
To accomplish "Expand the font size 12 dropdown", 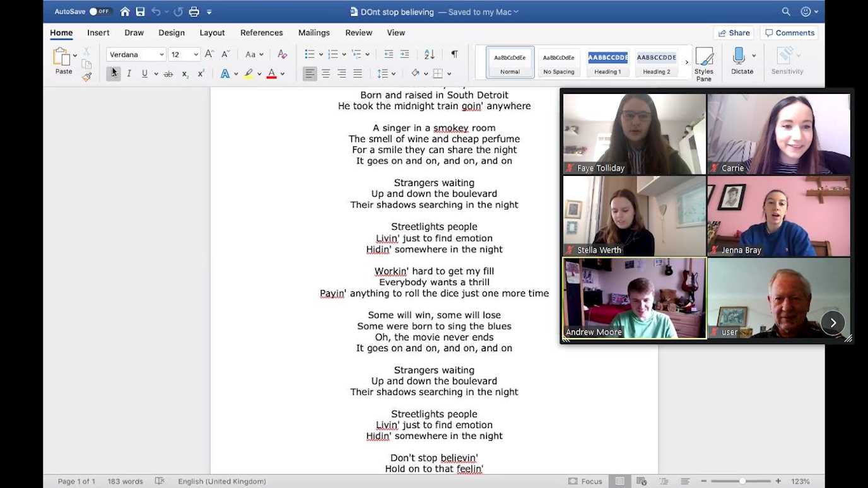I will coord(196,55).
